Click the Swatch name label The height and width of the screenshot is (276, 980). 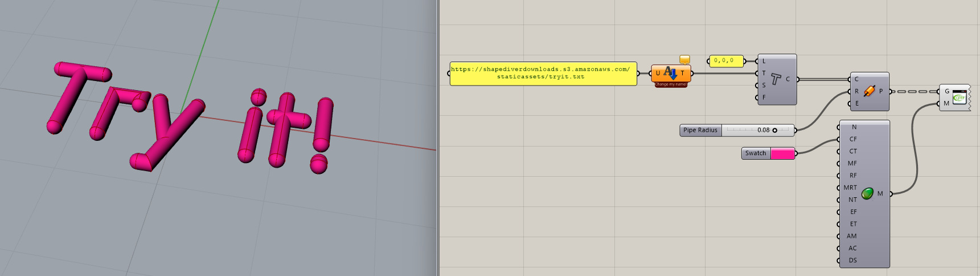756,153
